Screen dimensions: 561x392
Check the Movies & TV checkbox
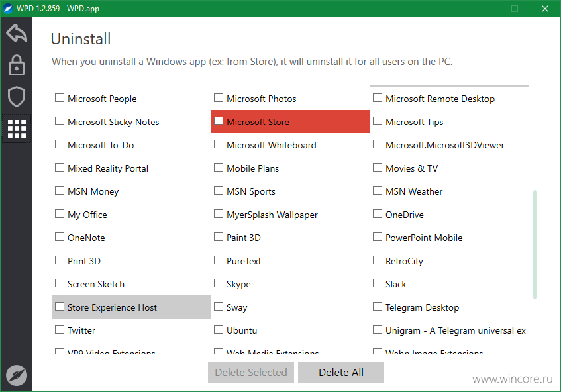(x=377, y=168)
